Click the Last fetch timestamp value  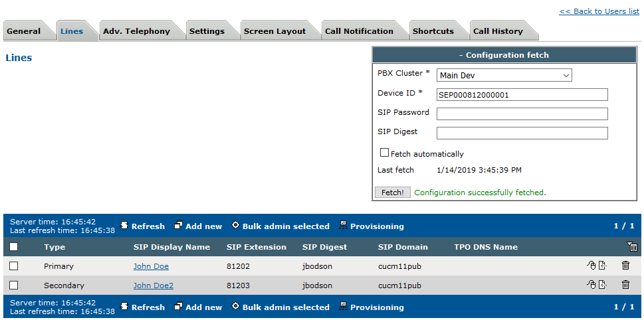click(x=479, y=170)
